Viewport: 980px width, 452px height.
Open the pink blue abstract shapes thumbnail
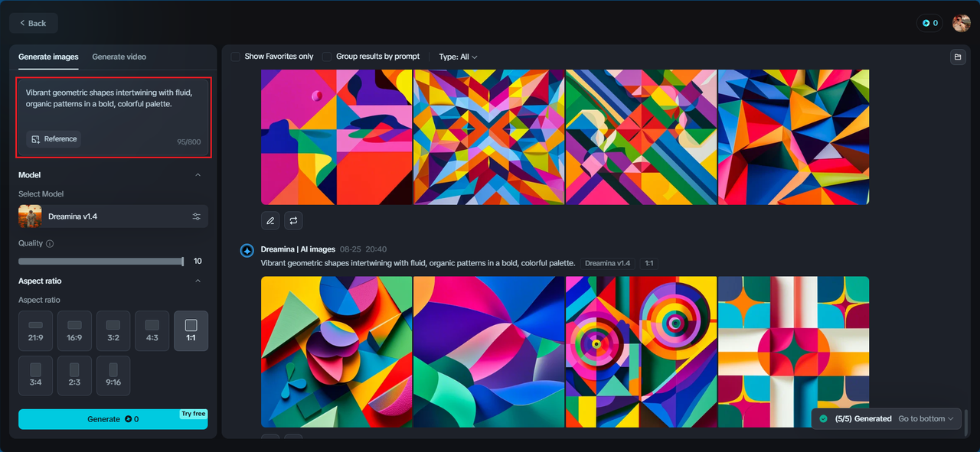tap(336, 137)
